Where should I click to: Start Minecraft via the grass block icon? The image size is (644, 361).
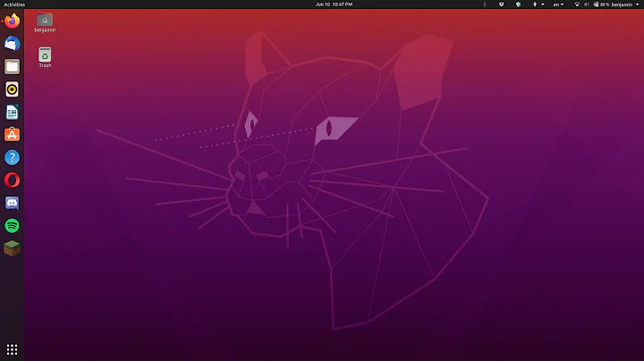[x=12, y=248]
